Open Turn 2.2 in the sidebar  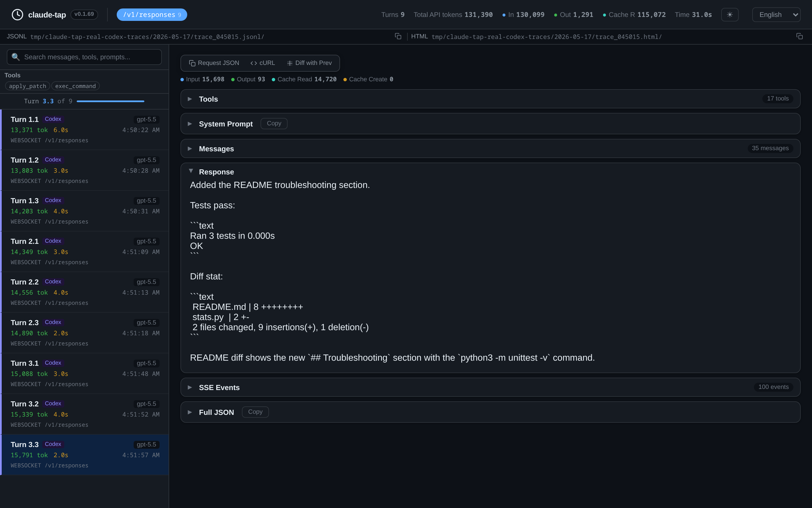(85, 292)
